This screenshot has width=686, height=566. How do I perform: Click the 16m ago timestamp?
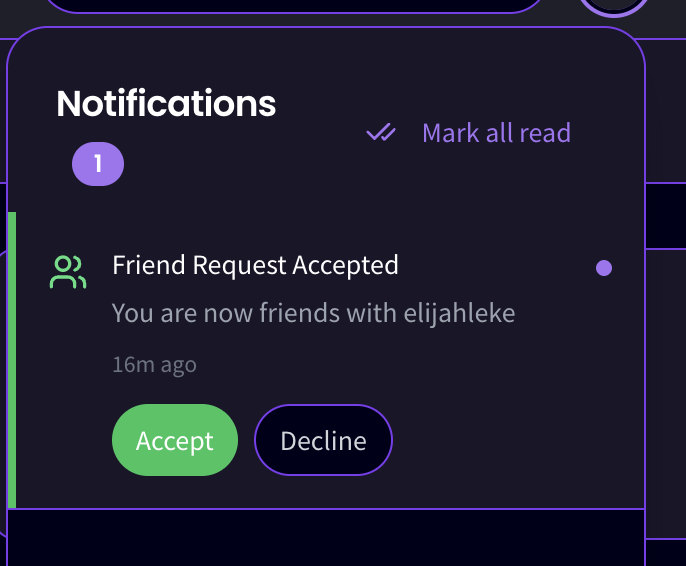pyautogui.click(x=154, y=364)
